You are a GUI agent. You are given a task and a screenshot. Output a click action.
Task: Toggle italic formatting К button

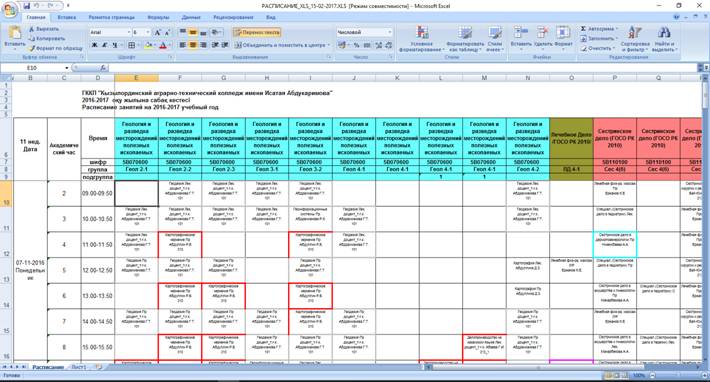(x=105, y=45)
